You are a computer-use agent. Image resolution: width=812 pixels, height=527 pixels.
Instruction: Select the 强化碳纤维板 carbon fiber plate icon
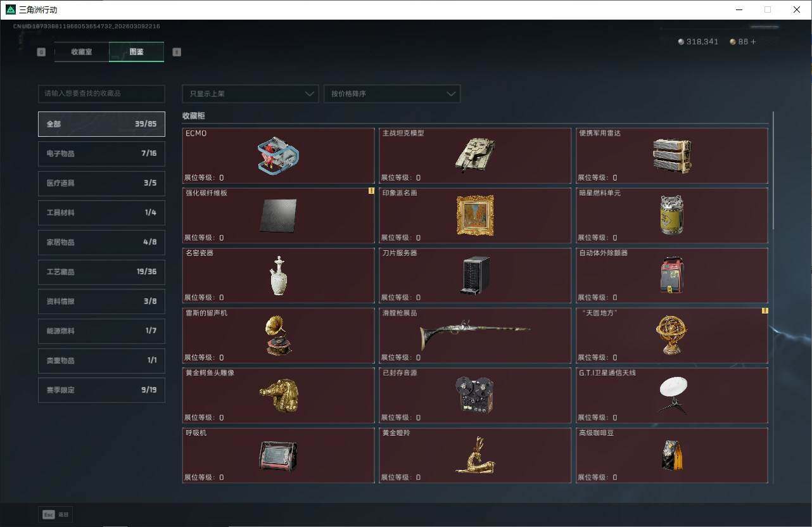point(278,215)
